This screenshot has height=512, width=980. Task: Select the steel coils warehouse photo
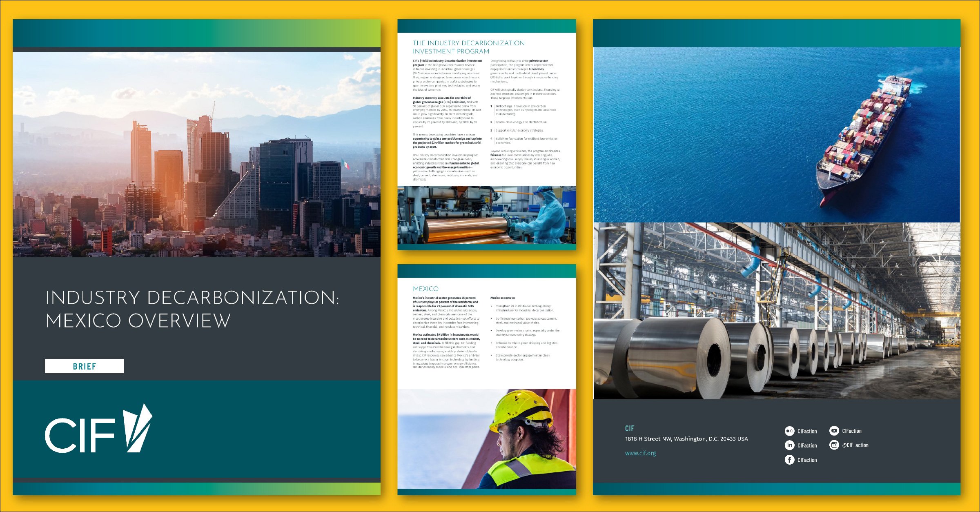[777, 311]
